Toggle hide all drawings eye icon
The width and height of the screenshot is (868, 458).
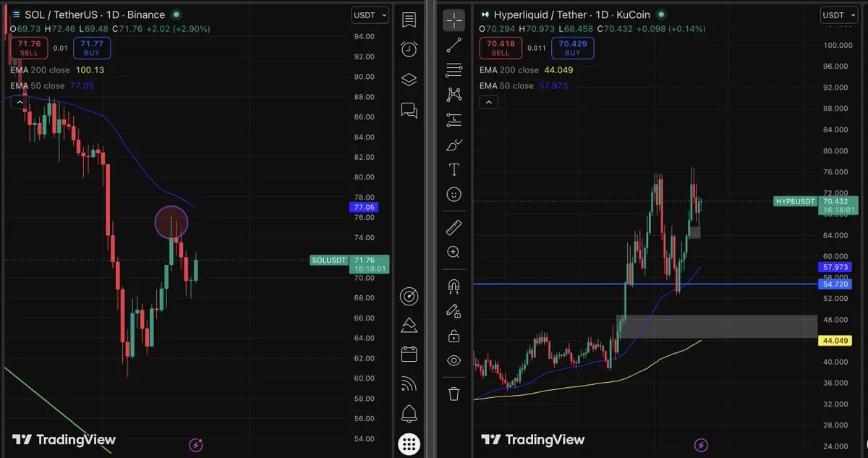tap(454, 360)
